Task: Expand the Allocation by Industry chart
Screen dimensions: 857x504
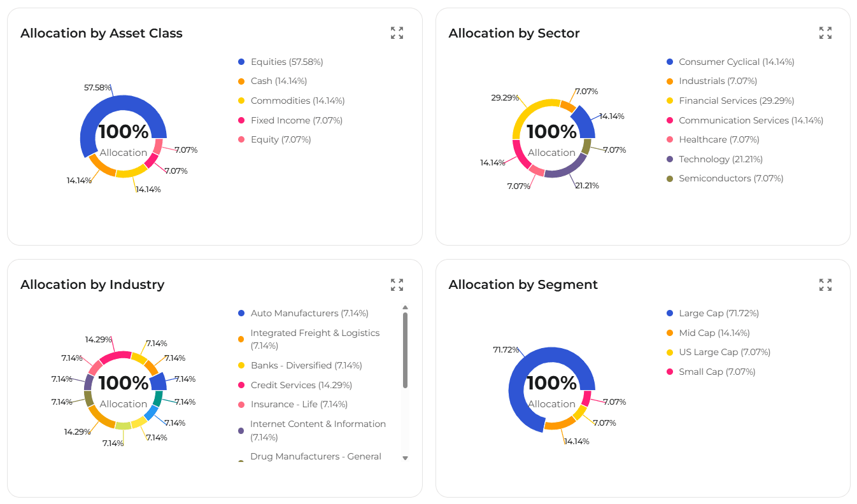Action: coord(397,284)
